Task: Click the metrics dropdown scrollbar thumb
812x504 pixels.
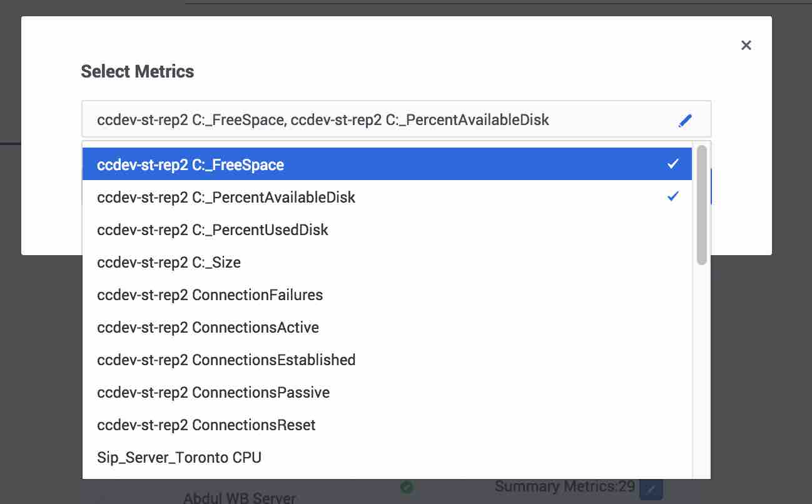Action: (x=701, y=204)
